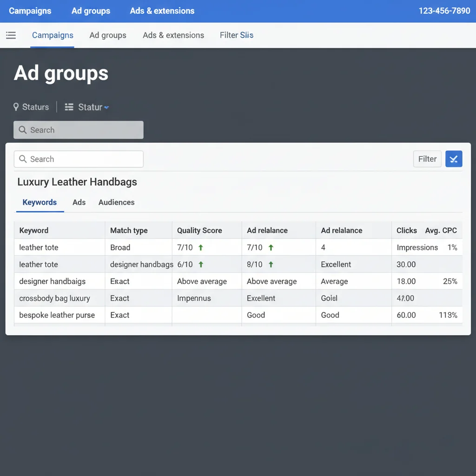Click green arrow next to 6/10 quality score

(x=201, y=264)
